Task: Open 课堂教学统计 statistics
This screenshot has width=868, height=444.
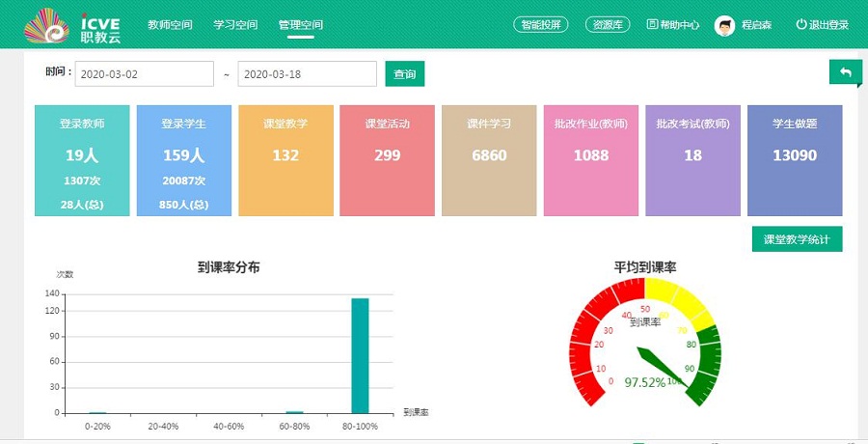Action: pyautogui.click(x=797, y=239)
